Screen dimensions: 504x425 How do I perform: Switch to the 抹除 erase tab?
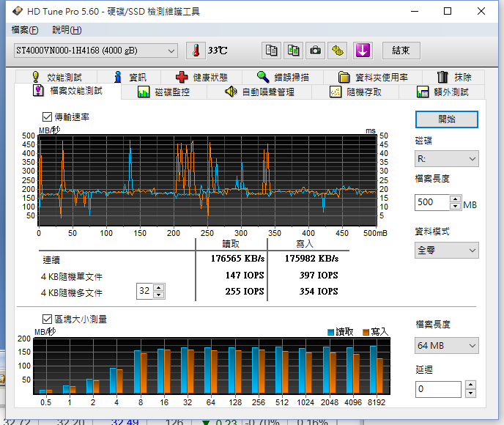(454, 77)
